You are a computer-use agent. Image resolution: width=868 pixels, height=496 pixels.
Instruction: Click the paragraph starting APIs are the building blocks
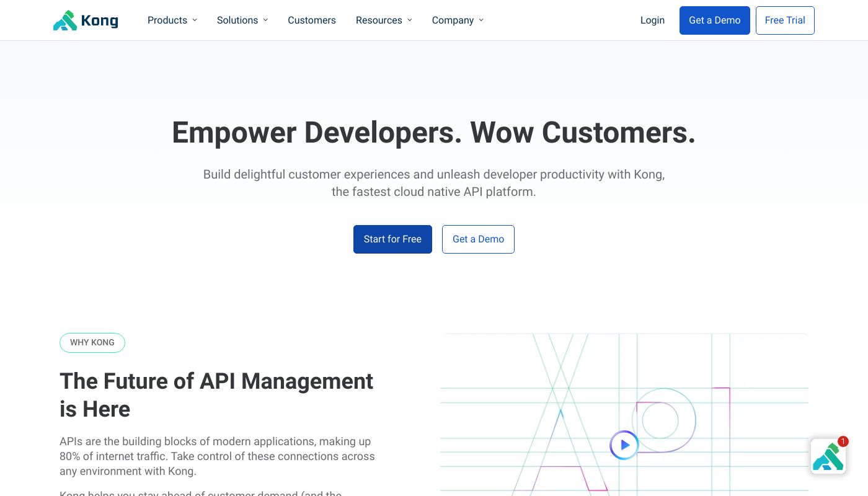[217, 456]
